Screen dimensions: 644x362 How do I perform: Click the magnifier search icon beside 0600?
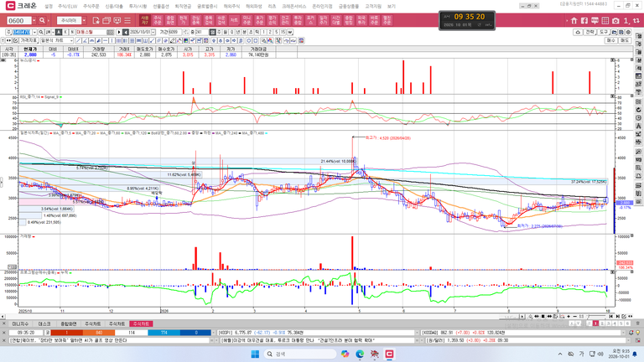[42, 20]
